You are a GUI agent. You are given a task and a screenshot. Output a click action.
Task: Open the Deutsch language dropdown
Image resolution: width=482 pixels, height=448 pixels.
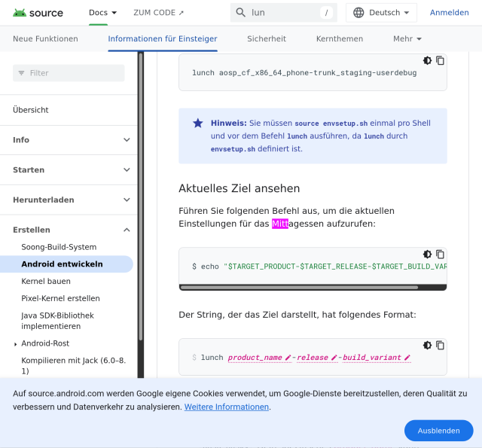coord(381,13)
